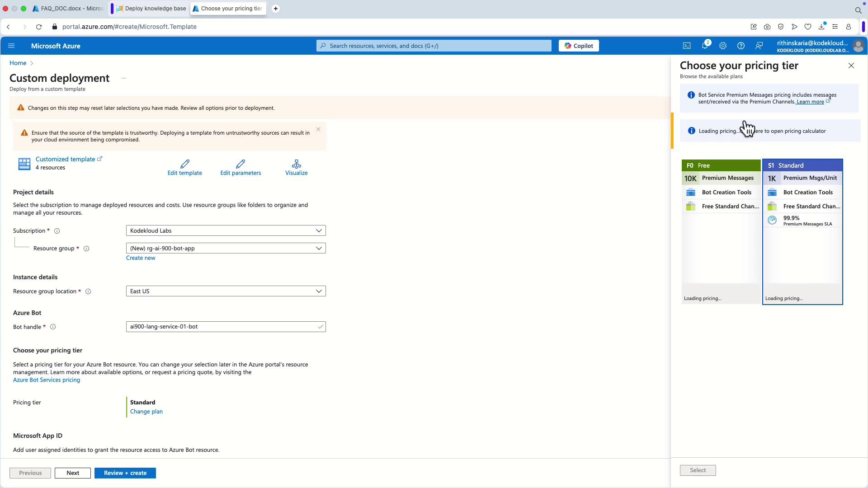Open Azure Cloud Shell icon

(686, 46)
